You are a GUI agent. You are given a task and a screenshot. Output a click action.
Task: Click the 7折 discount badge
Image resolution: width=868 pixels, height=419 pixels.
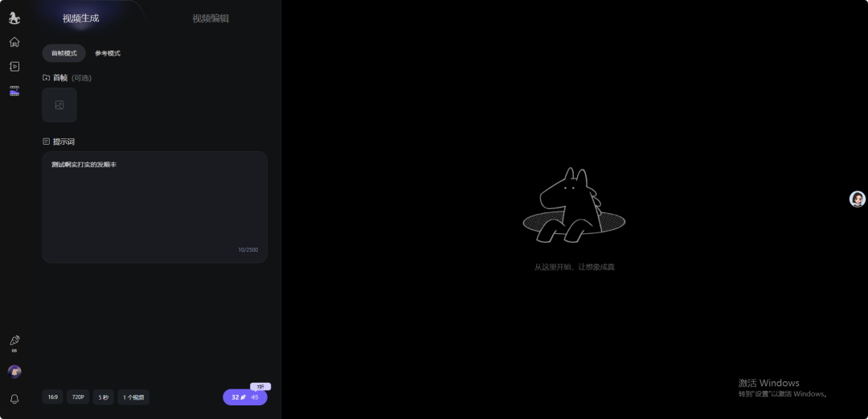coord(260,387)
